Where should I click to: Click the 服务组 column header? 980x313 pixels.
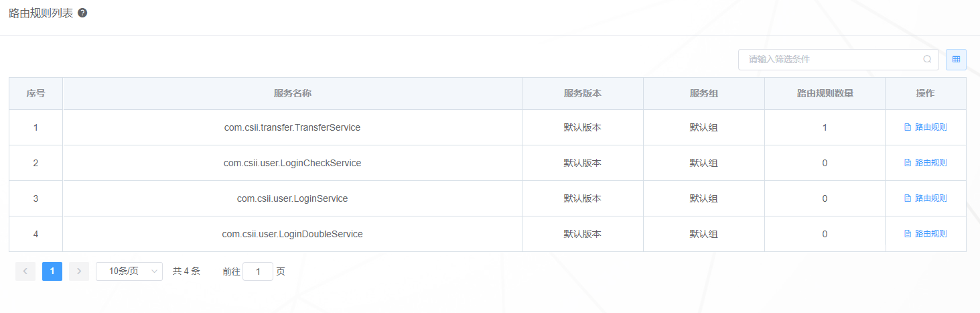pos(704,94)
